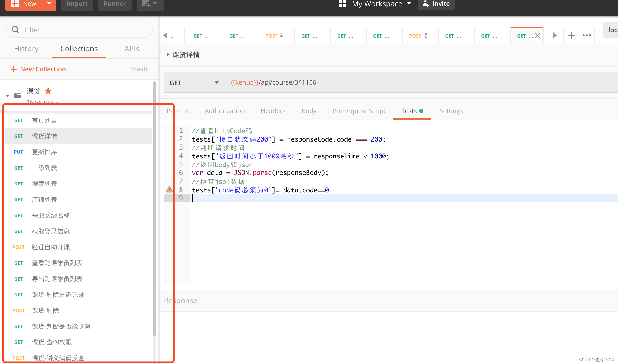The height and width of the screenshot is (364, 618).
Task: Add a new request tab with plus icon
Action: (571, 35)
